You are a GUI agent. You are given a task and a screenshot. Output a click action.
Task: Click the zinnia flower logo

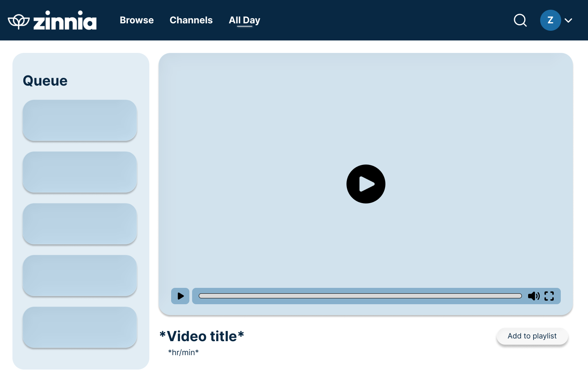tap(19, 21)
